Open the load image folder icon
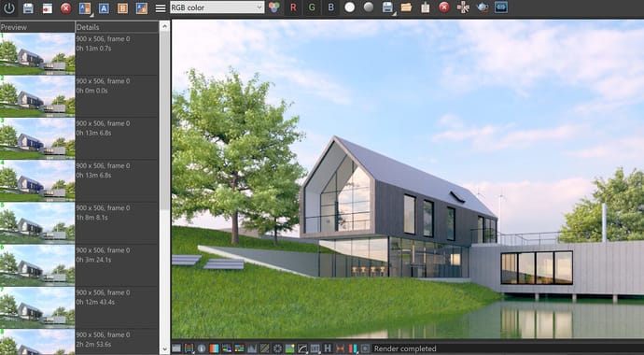644x355 pixels. tap(406, 7)
